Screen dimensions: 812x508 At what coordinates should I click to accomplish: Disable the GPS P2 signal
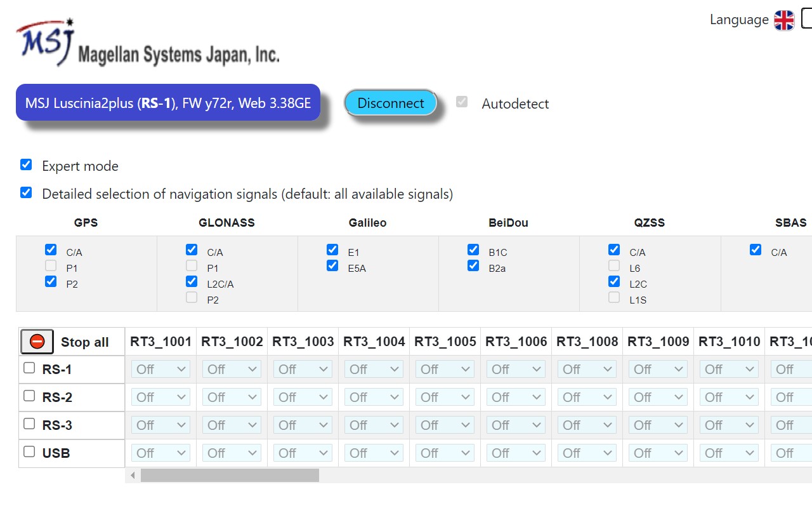tap(50, 281)
